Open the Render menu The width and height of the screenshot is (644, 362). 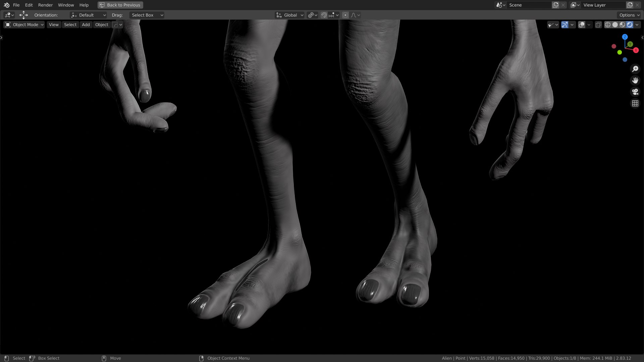click(x=45, y=5)
